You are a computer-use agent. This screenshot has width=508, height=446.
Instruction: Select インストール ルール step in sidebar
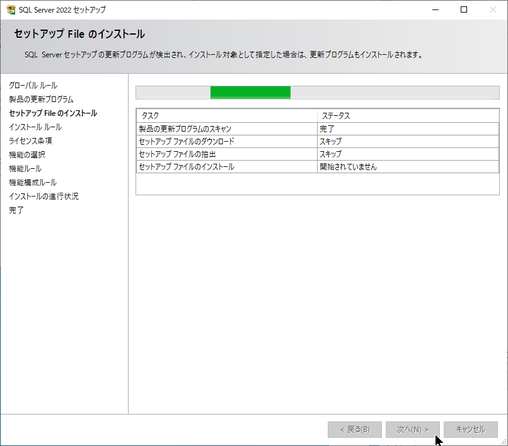[35, 127]
